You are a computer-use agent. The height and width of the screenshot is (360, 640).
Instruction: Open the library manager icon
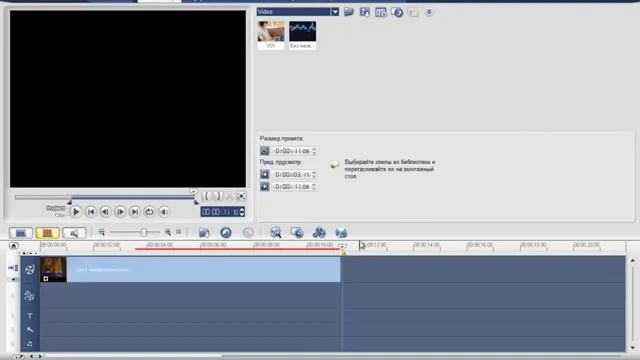coord(380,12)
